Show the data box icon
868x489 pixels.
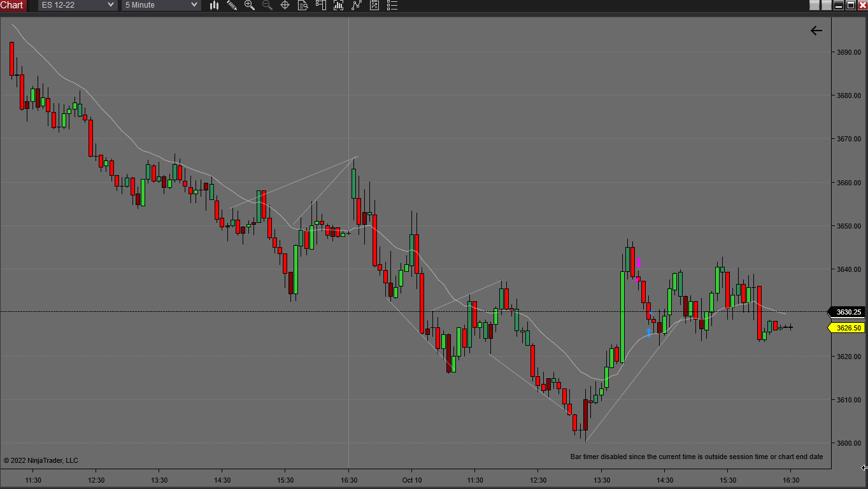click(x=303, y=5)
